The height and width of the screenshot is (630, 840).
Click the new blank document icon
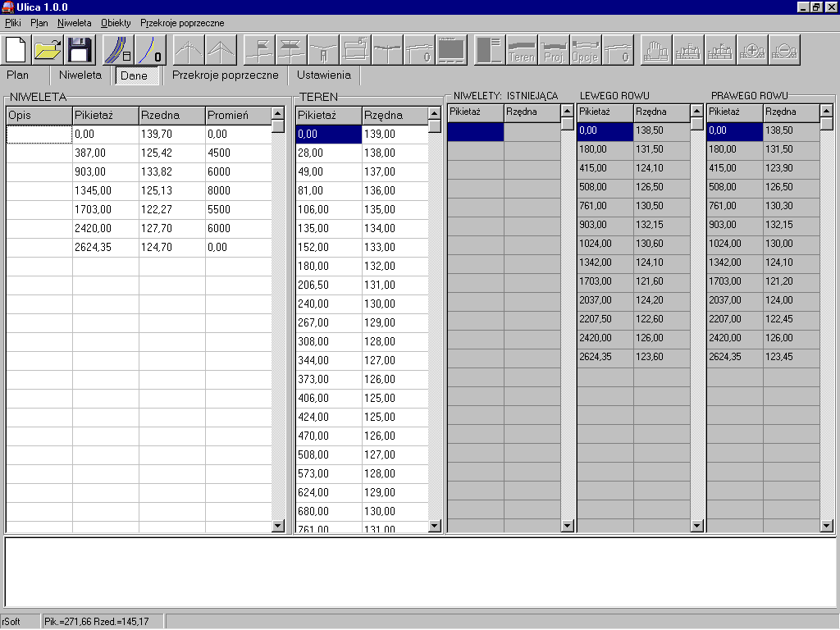pyautogui.click(x=16, y=50)
